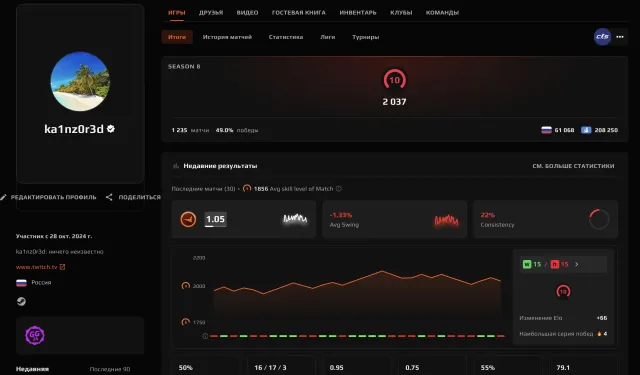Open СМ. БОЛЬШЕ СТАТИСТИКИ link
640x375 pixels.
click(573, 166)
